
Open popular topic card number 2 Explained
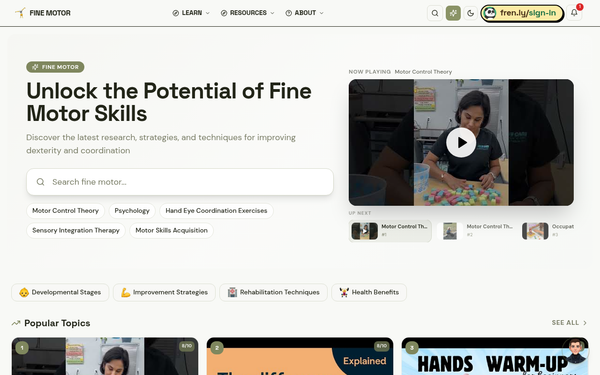coord(300,356)
